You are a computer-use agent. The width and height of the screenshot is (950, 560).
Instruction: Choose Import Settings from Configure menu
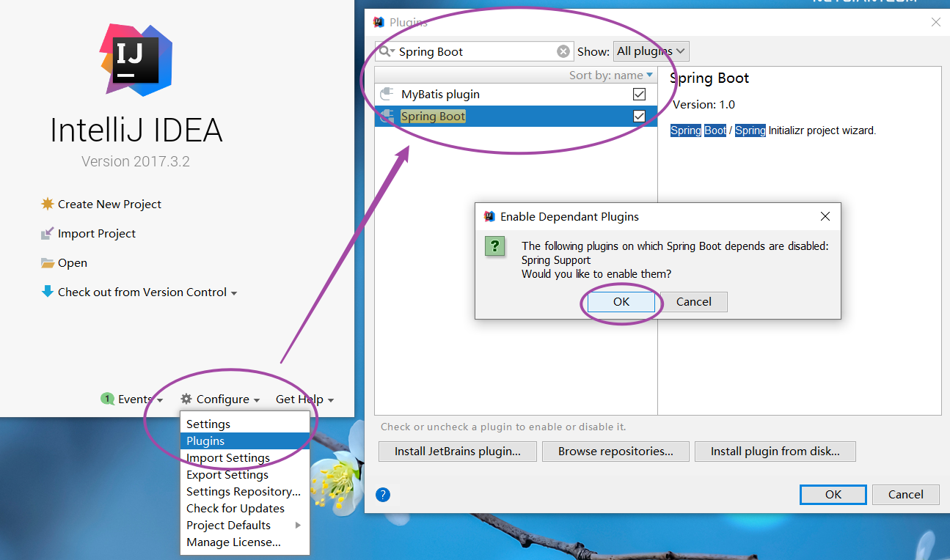pos(245,457)
